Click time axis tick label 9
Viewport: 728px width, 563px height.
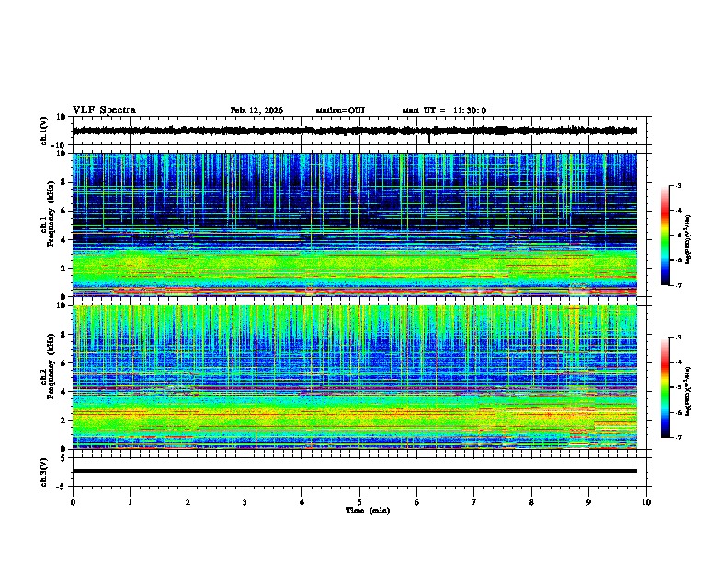coord(588,502)
